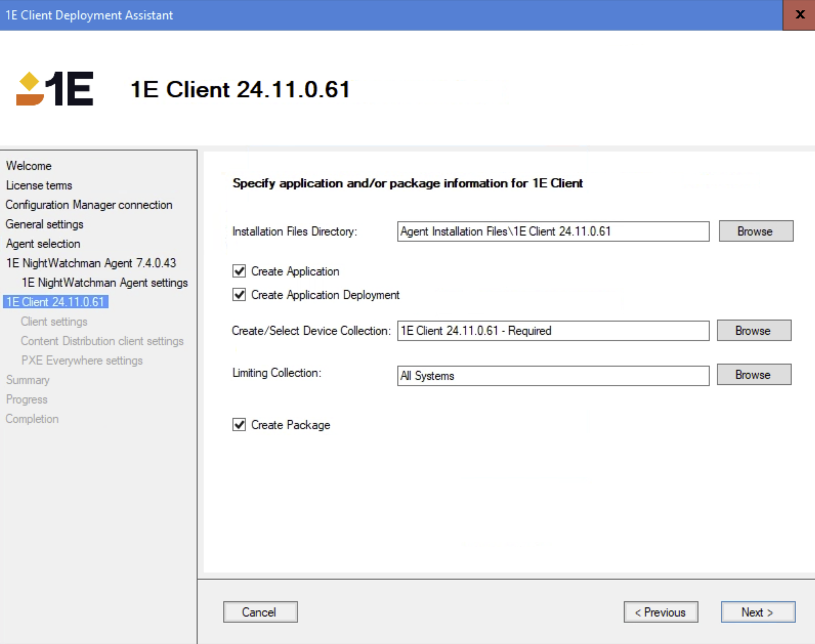Click the 1E logo

(x=55, y=88)
